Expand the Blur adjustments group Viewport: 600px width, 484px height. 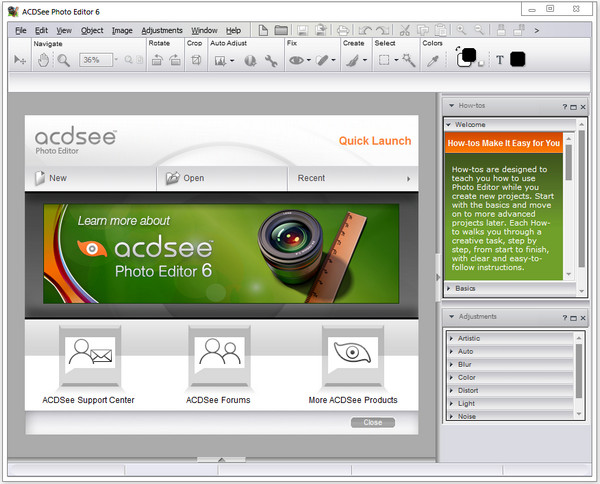(x=466, y=364)
